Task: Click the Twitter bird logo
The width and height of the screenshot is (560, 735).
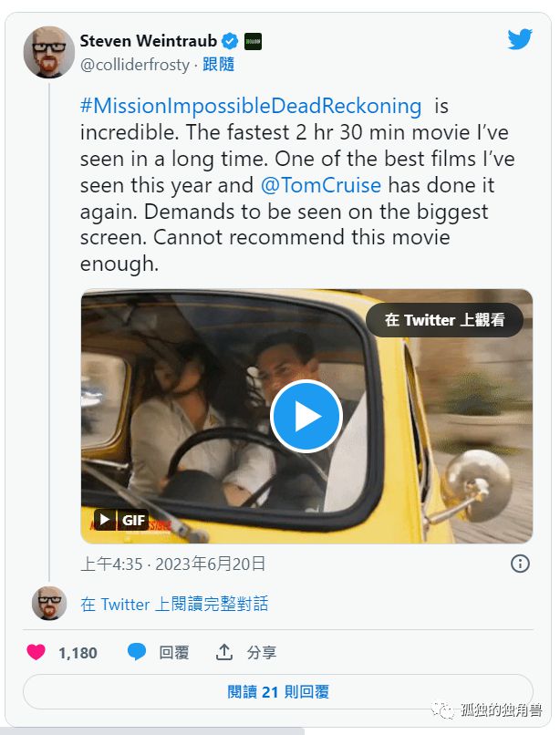Action: click(520, 39)
